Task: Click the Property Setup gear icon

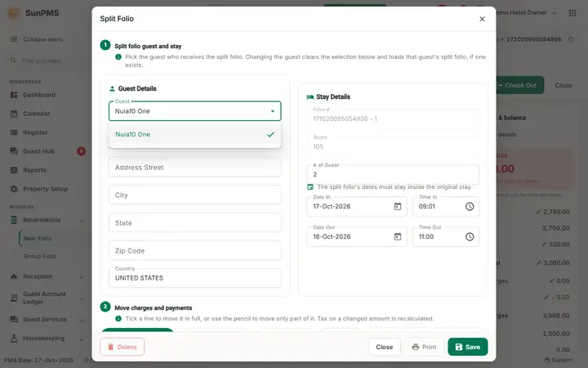Action: click(x=14, y=189)
